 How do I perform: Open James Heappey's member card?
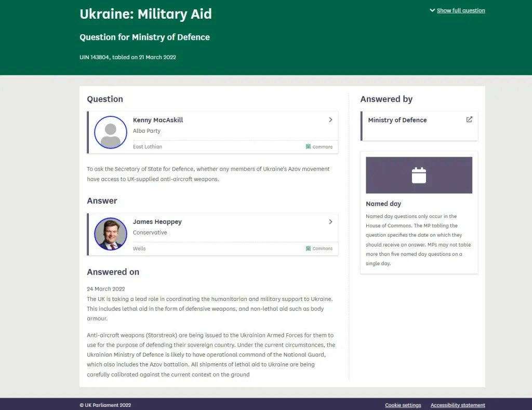coord(212,234)
